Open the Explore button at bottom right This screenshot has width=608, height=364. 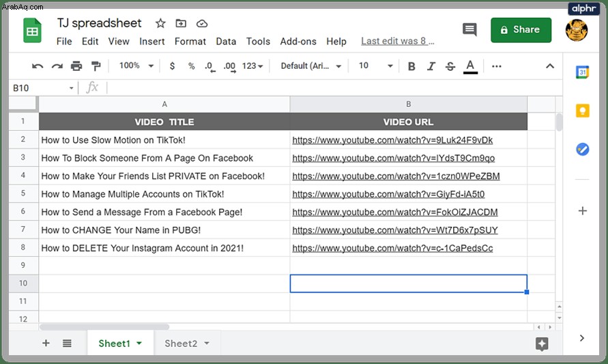[x=542, y=344]
